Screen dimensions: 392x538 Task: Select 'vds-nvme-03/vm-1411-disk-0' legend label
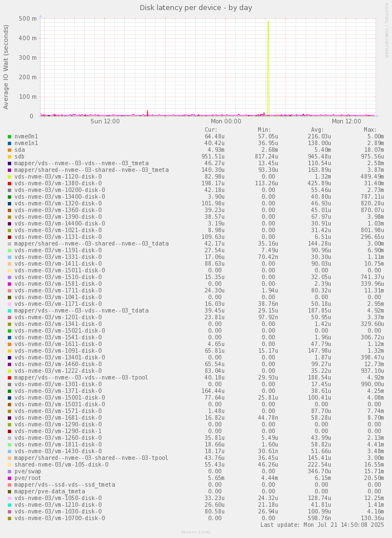pyautogui.click(x=58, y=264)
